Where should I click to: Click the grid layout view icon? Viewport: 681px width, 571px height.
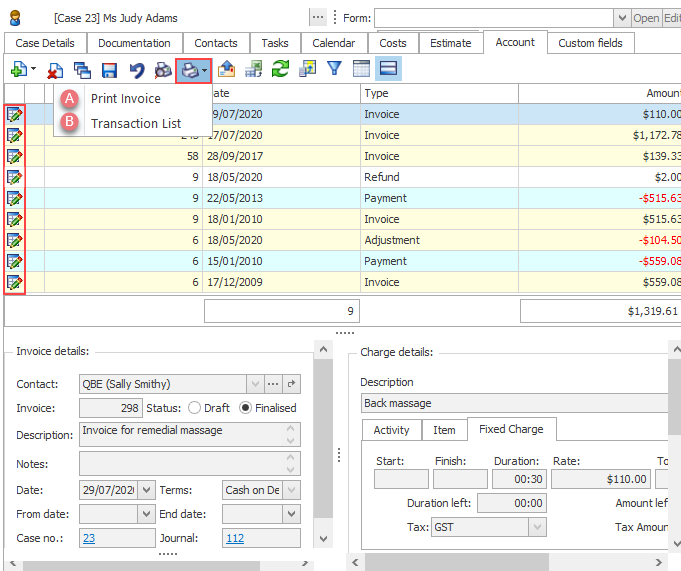361,69
